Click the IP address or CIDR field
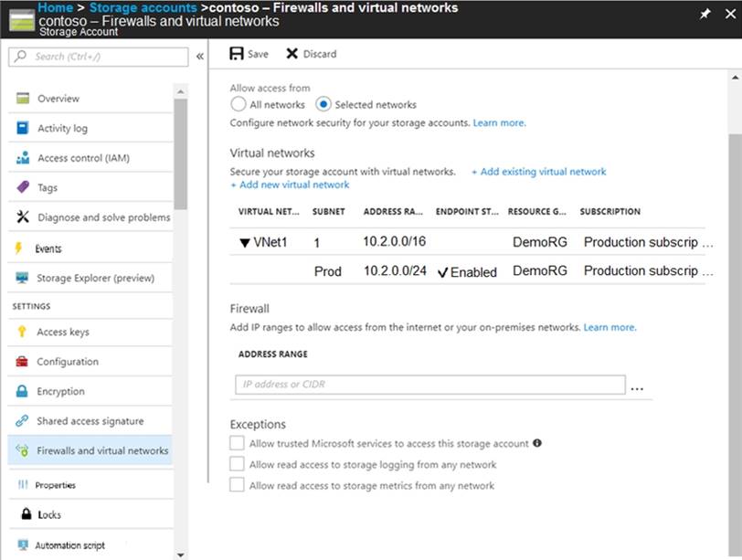Screen dimensions: 742x560 point(428,385)
